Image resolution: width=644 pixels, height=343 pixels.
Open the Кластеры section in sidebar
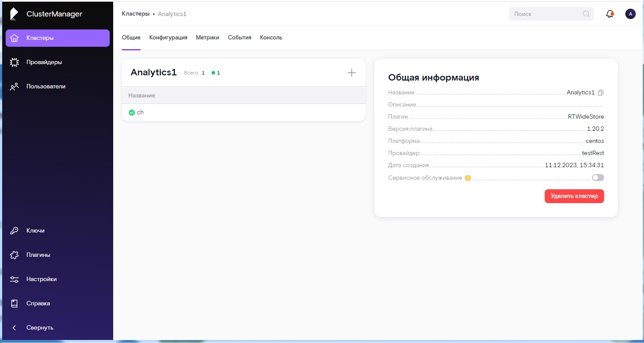[x=58, y=38]
